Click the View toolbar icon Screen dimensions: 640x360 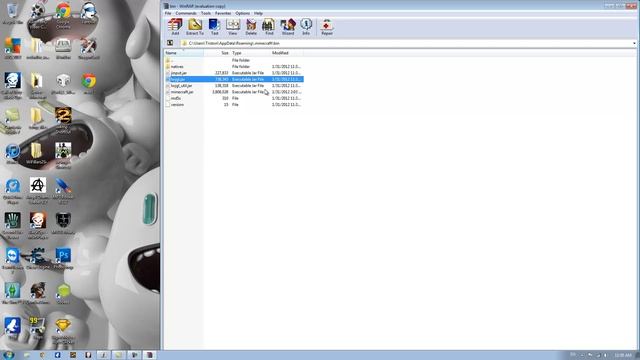233,27
